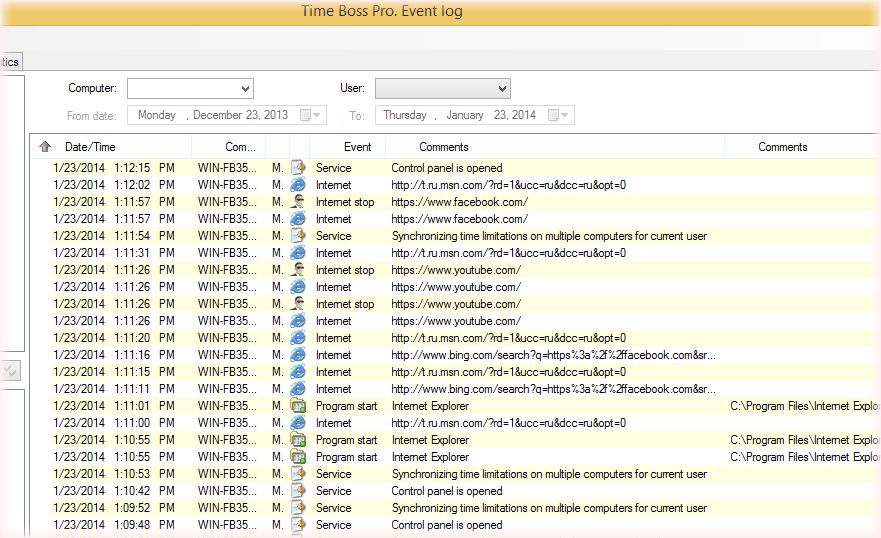Viewport: 881px width, 538px height.
Task: Select the 'Synchronizing time limitations' comment at 1:11:54 PM
Action: pos(549,236)
